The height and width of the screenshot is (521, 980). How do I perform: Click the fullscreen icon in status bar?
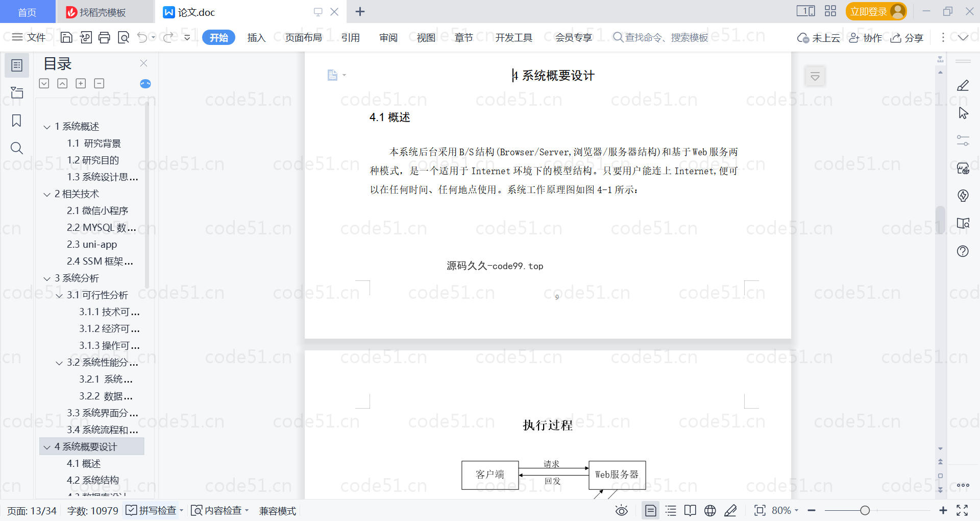[x=962, y=510]
